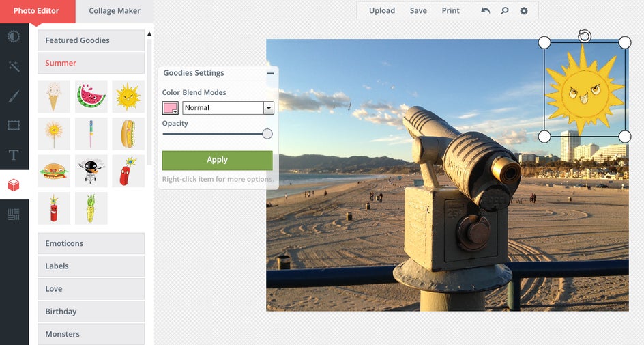Select the sun sticker on the photo
The image size is (644, 345).
tap(585, 89)
